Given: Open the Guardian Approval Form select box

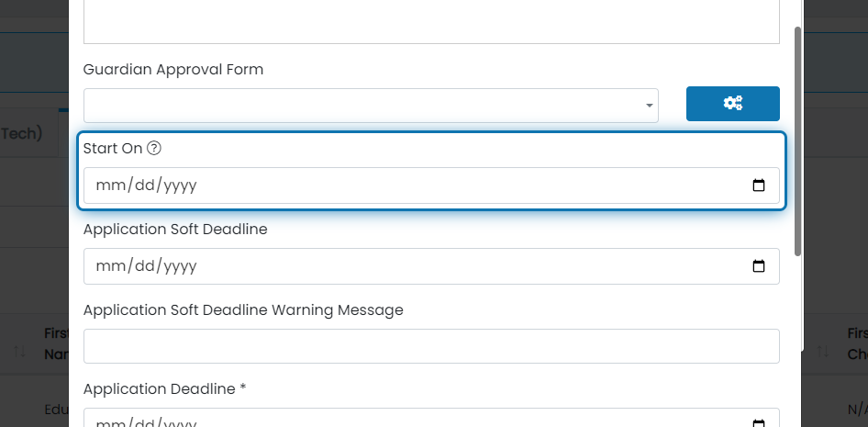Looking at the screenshot, I should click(x=371, y=106).
